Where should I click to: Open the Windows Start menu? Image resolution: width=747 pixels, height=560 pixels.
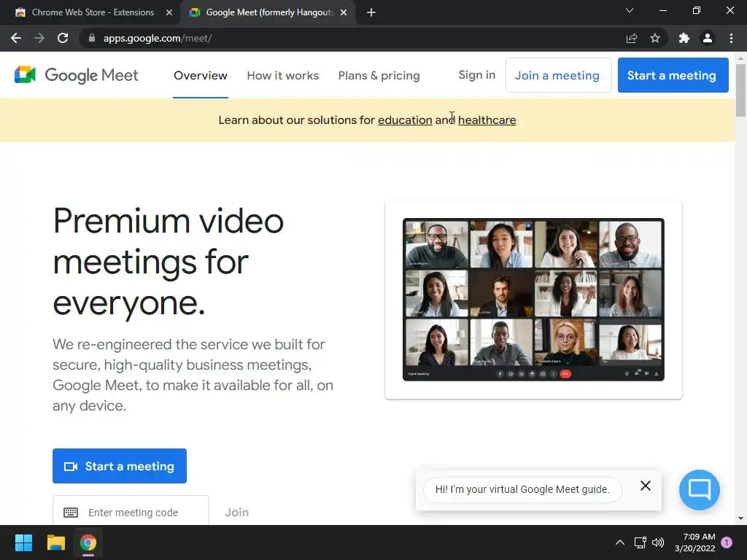[x=23, y=542]
